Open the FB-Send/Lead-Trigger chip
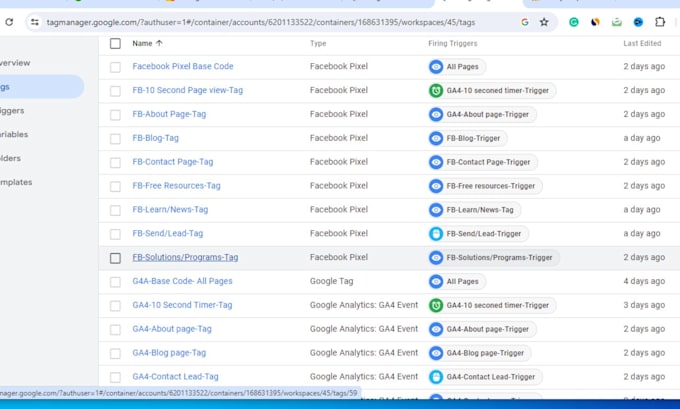The height and width of the screenshot is (409, 680). (478, 234)
